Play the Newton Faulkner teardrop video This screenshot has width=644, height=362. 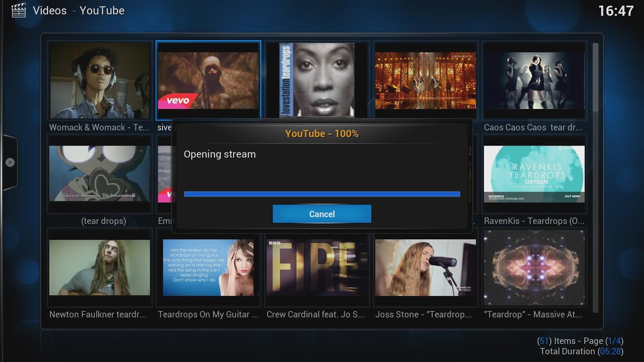99,267
